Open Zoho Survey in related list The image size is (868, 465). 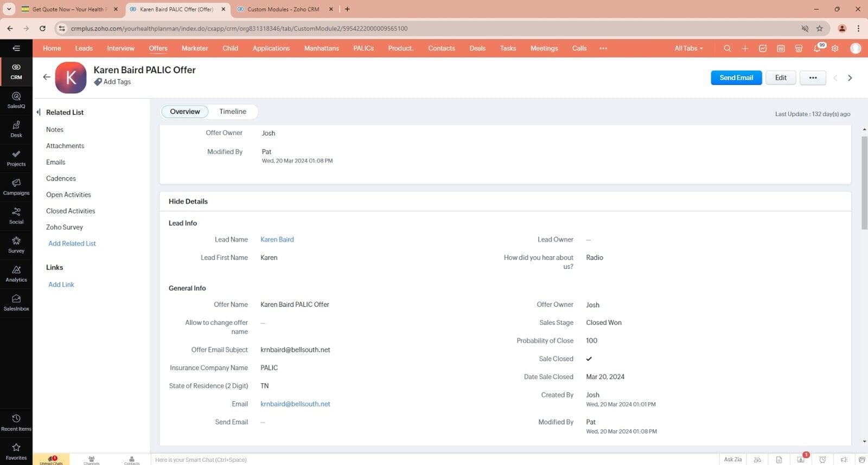click(65, 227)
